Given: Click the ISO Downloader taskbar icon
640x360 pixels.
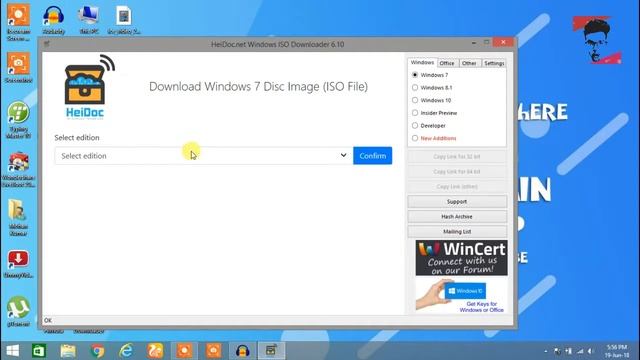Looking at the screenshot, I should click(271, 351).
